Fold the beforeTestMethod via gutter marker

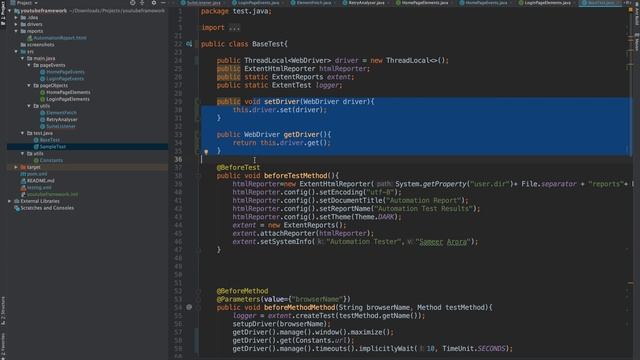pos(198,176)
